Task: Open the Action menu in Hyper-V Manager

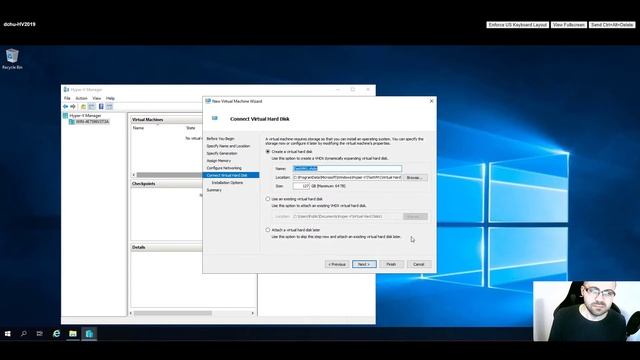Action: [x=81, y=98]
